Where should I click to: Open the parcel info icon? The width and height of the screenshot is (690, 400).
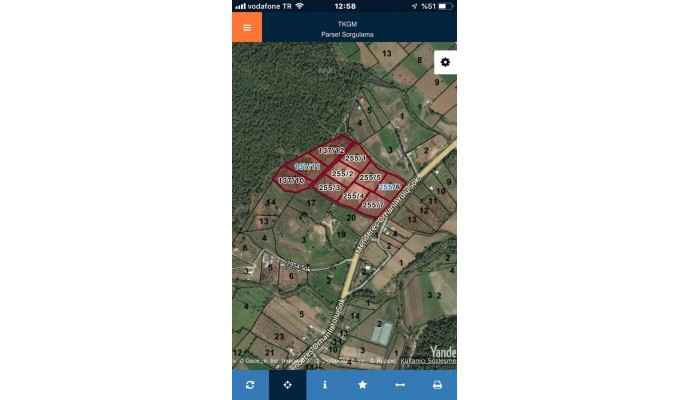pyautogui.click(x=325, y=385)
